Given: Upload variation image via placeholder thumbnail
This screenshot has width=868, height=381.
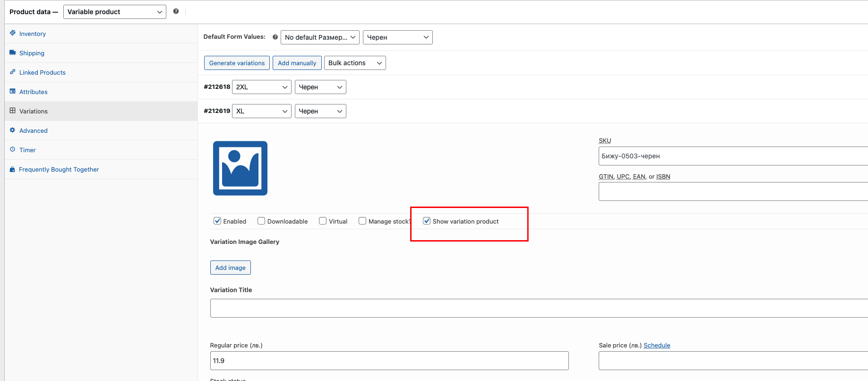Looking at the screenshot, I should [240, 168].
